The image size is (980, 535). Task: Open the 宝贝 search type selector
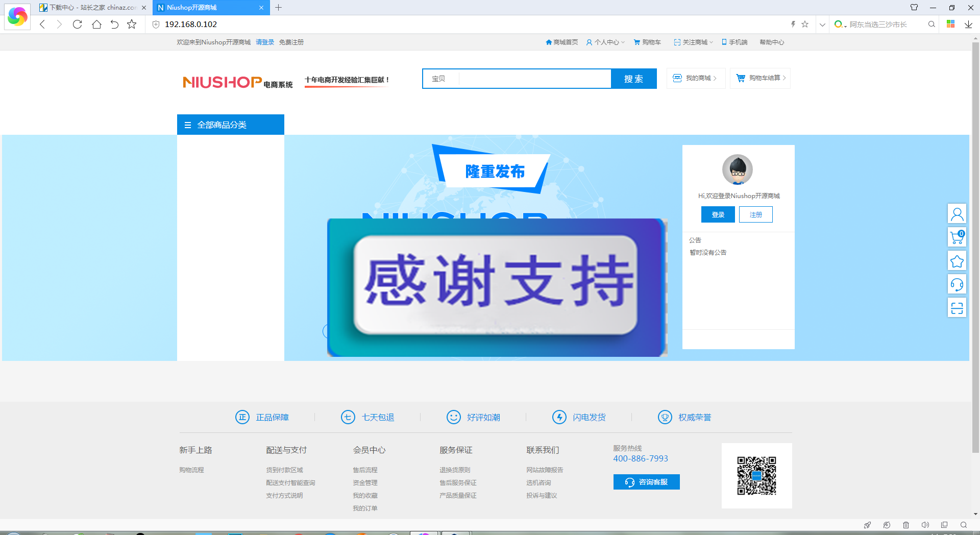tap(439, 79)
